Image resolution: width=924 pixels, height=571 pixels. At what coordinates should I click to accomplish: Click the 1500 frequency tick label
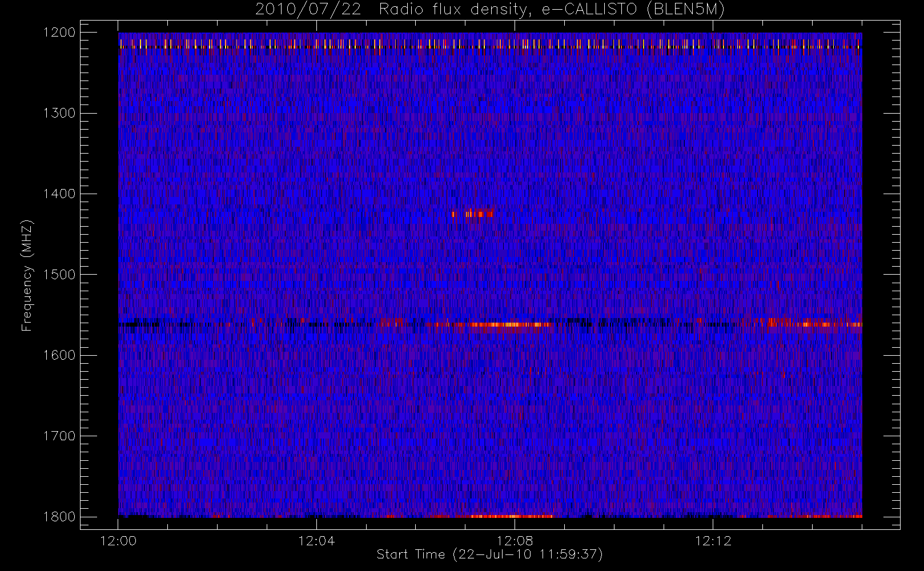(59, 275)
